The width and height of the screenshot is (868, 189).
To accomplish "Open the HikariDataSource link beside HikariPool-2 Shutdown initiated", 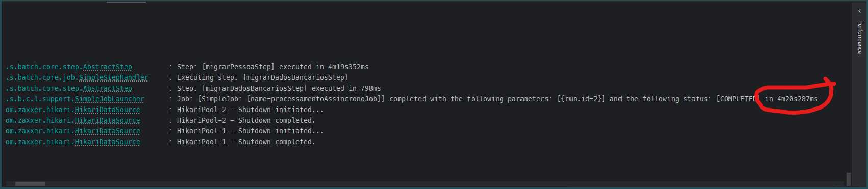I will (107, 110).
